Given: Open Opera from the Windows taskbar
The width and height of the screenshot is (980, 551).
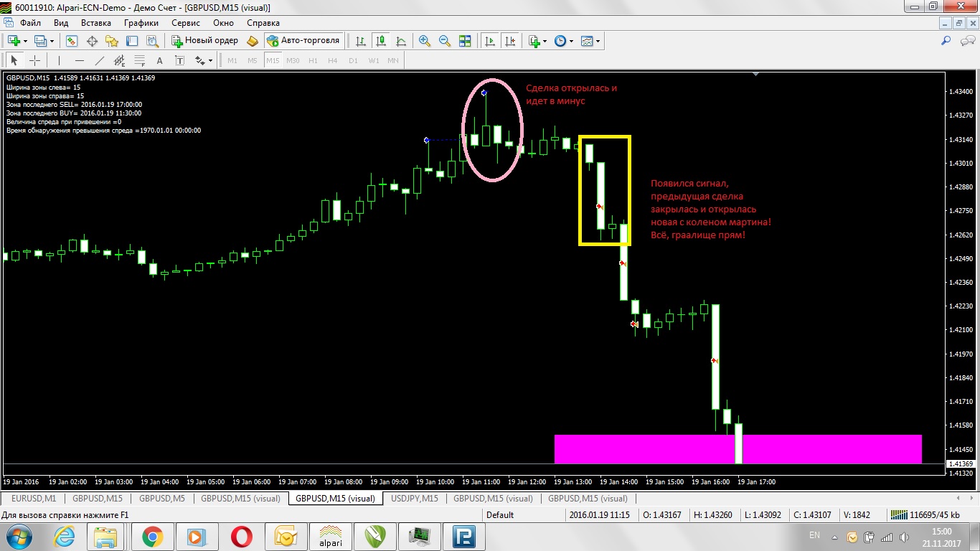Looking at the screenshot, I should (241, 535).
